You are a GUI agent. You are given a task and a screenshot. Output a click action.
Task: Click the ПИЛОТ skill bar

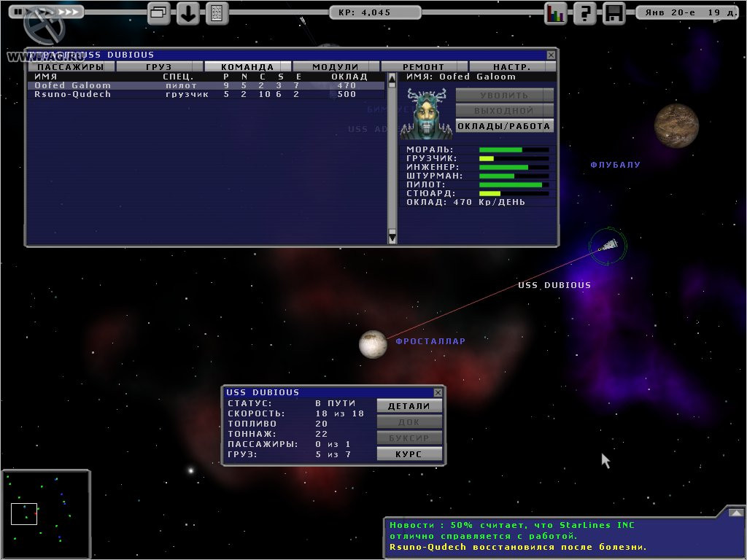(514, 184)
